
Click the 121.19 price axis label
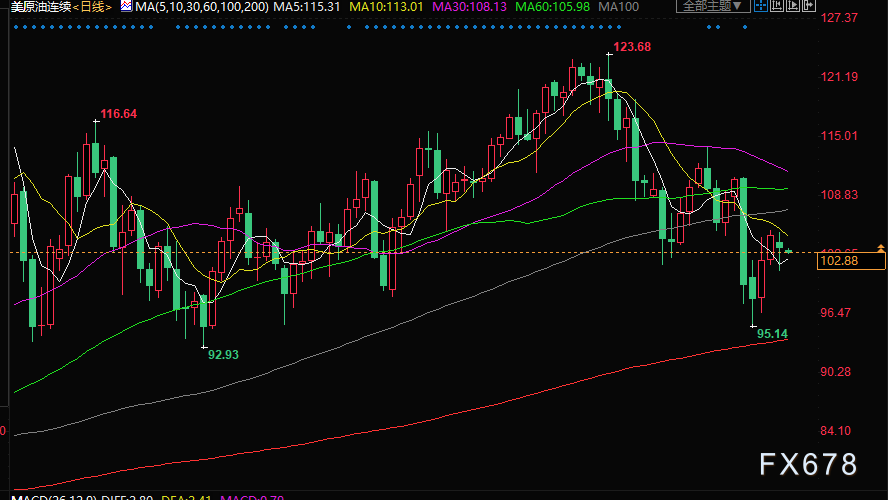coord(839,77)
